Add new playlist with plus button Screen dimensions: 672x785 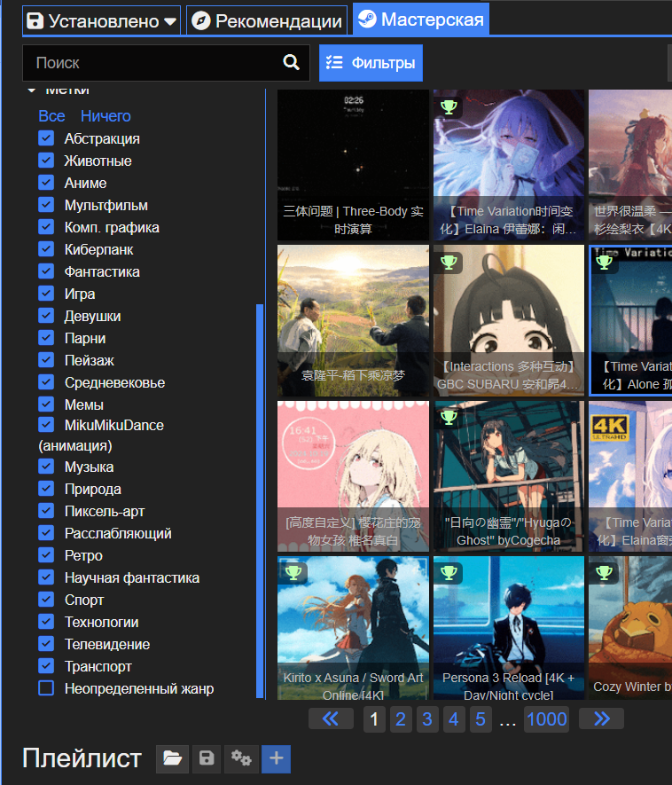click(277, 758)
